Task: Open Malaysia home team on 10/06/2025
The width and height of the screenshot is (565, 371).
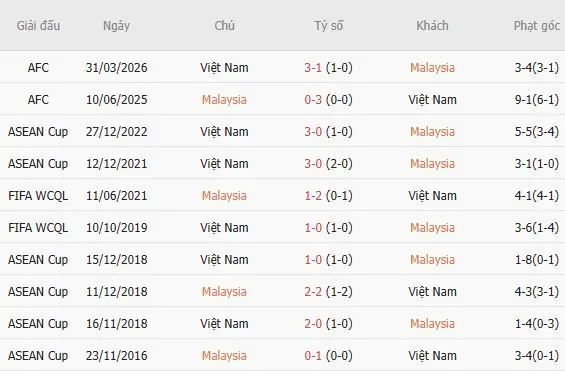Action: pyautogui.click(x=224, y=100)
